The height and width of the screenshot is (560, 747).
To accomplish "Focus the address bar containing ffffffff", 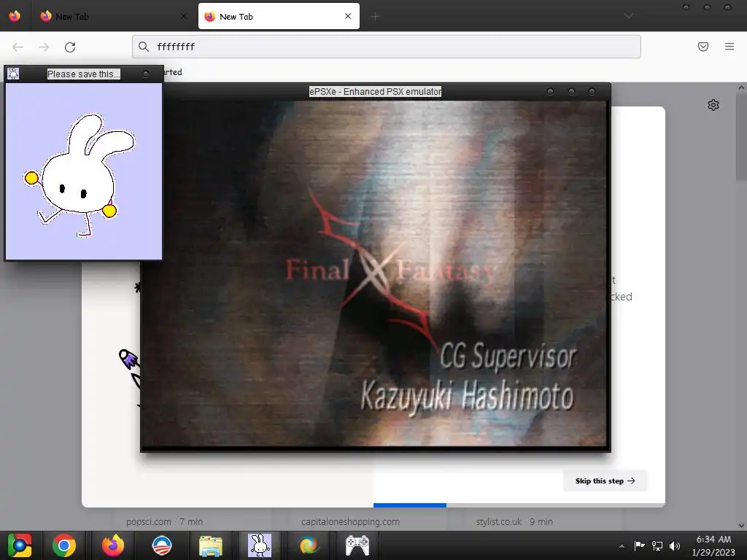I will 387,47.
